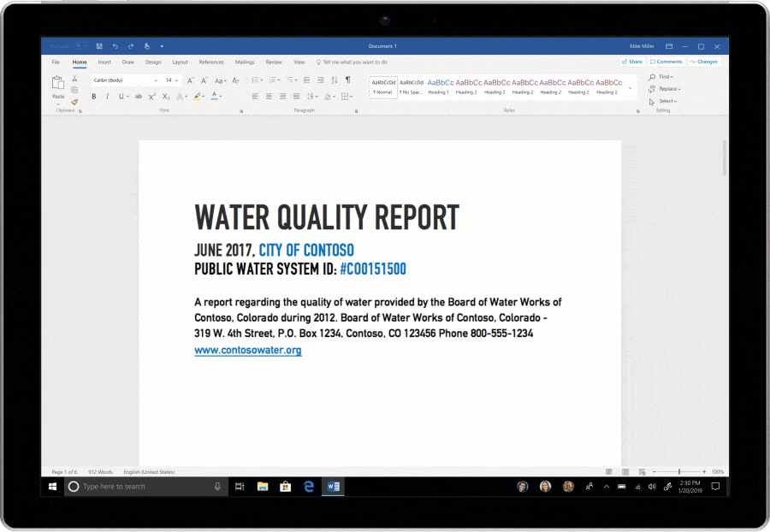Click the Format Painter icon
This screenshot has width=770, height=532.
(74, 102)
